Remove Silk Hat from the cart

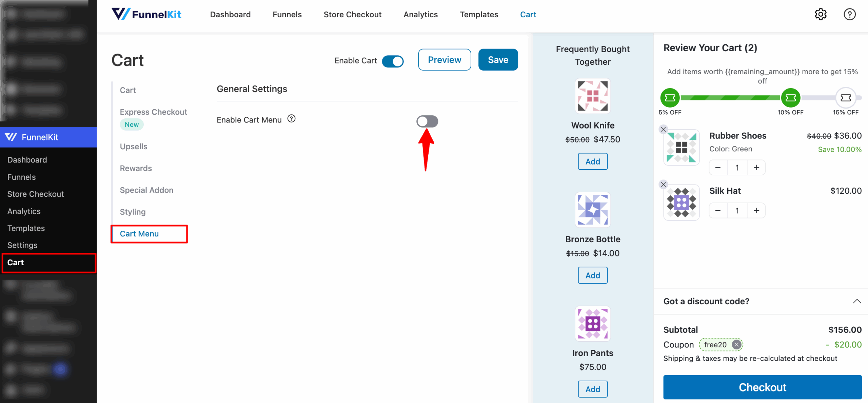coord(664,184)
